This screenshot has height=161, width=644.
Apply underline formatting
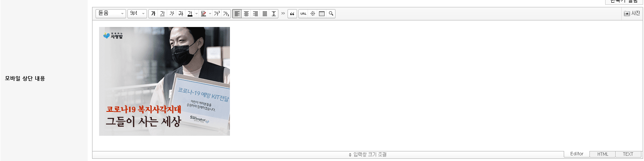(162, 13)
